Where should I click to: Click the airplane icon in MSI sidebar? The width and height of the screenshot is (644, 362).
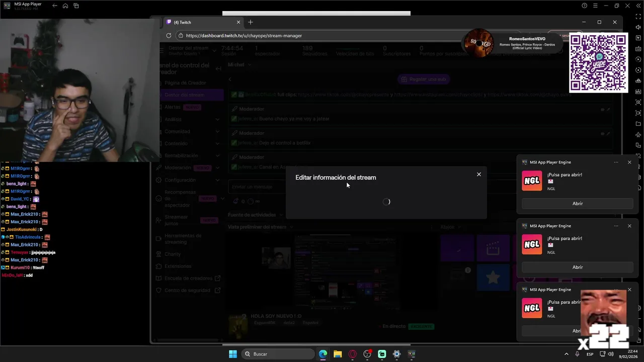point(638,135)
